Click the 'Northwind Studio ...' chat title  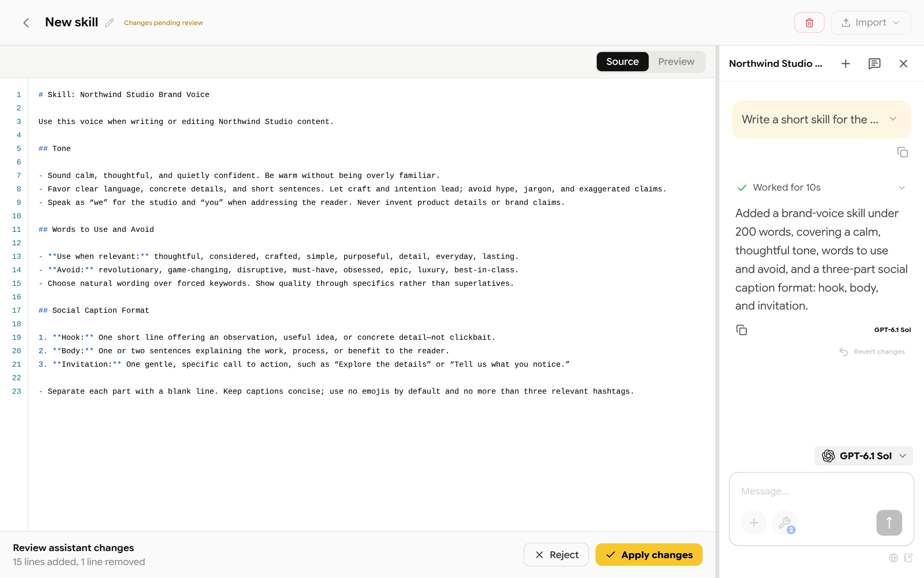775,64
